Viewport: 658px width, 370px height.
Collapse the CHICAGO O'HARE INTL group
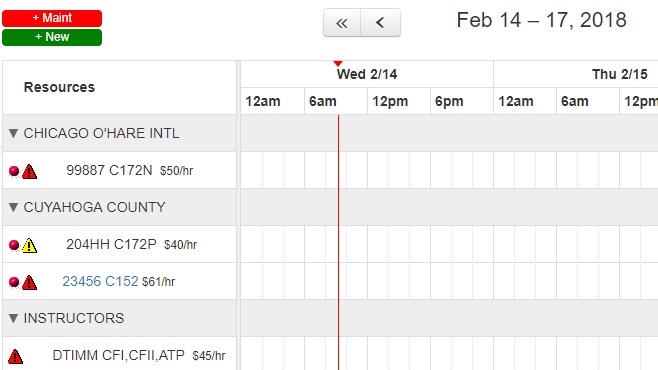[x=13, y=133]
